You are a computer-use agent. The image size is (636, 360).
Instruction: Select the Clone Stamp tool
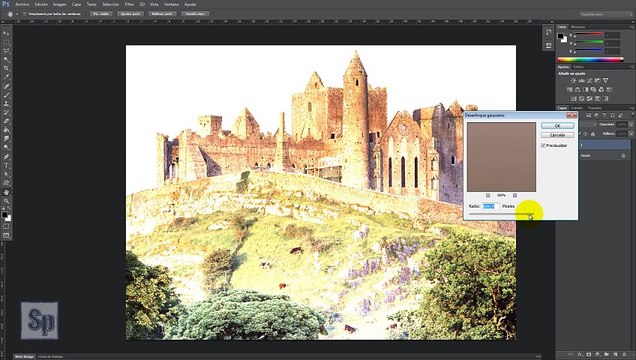tap(6, 104)
